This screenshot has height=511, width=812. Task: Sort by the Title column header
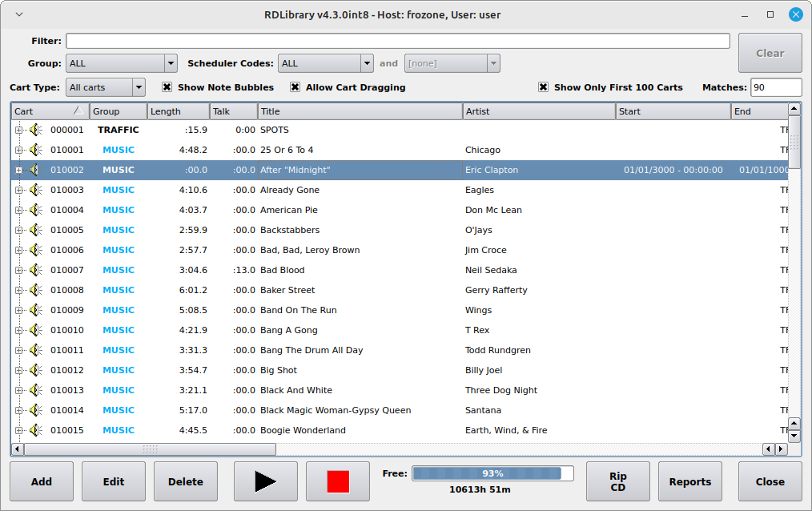coord(360,111)
